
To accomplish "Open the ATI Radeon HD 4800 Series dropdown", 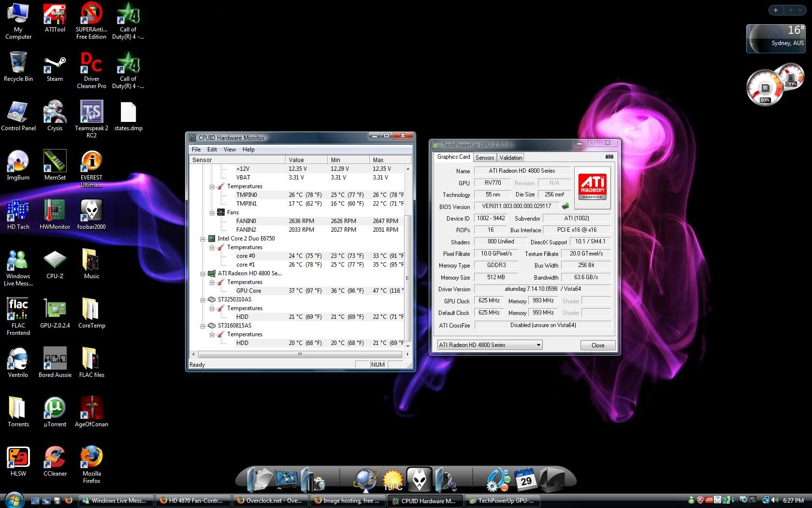I will 489,345.
